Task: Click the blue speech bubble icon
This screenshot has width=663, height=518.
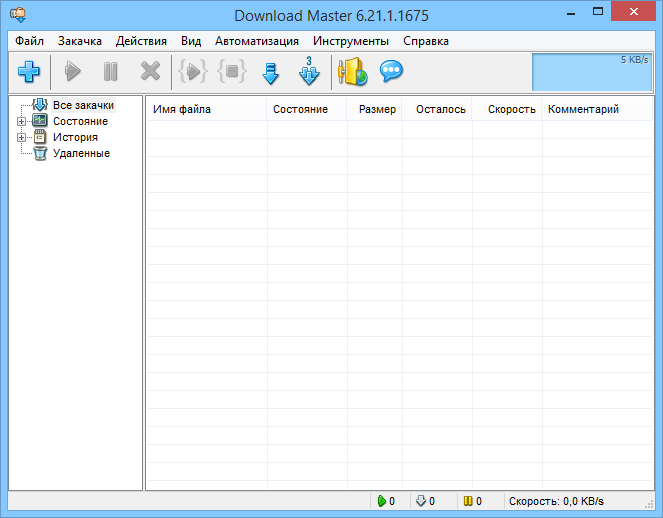Action: point(391,72)
